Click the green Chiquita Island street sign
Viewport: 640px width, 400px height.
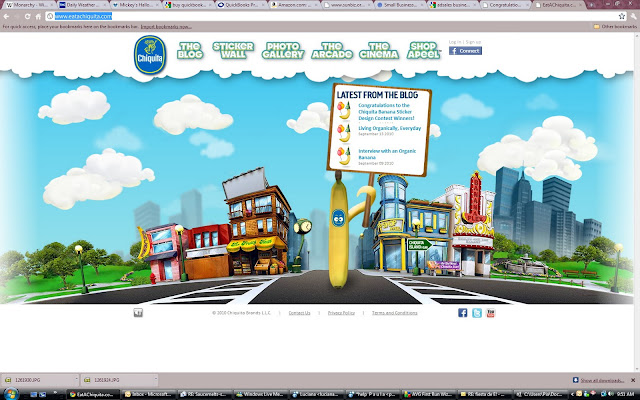pyautogui.click(x=419, y=245)
